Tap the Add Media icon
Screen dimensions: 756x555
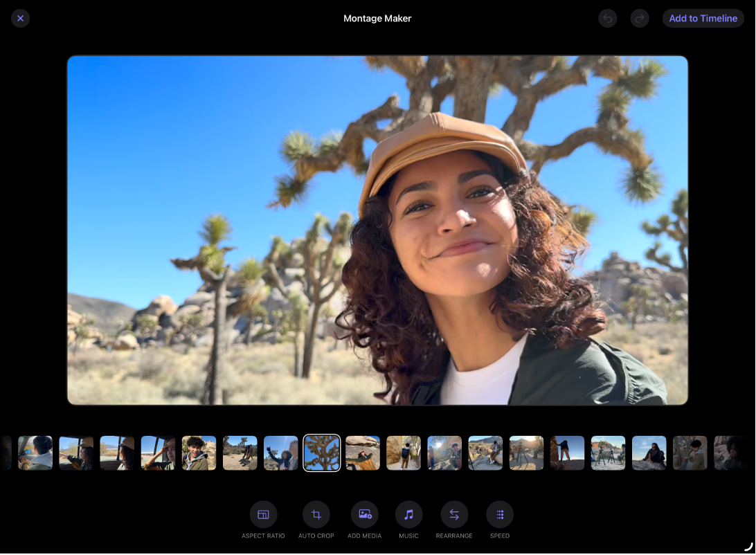(x=364, y=515)
